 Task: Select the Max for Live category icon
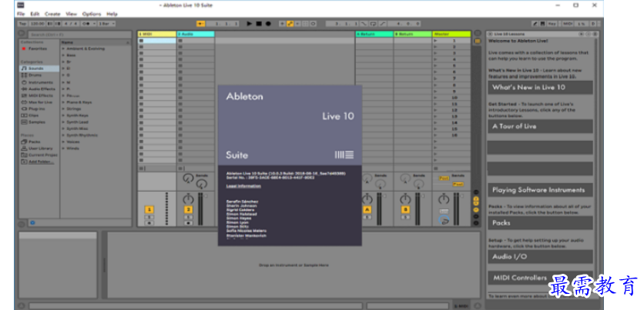pyautogui.click(x=24, y=102)
